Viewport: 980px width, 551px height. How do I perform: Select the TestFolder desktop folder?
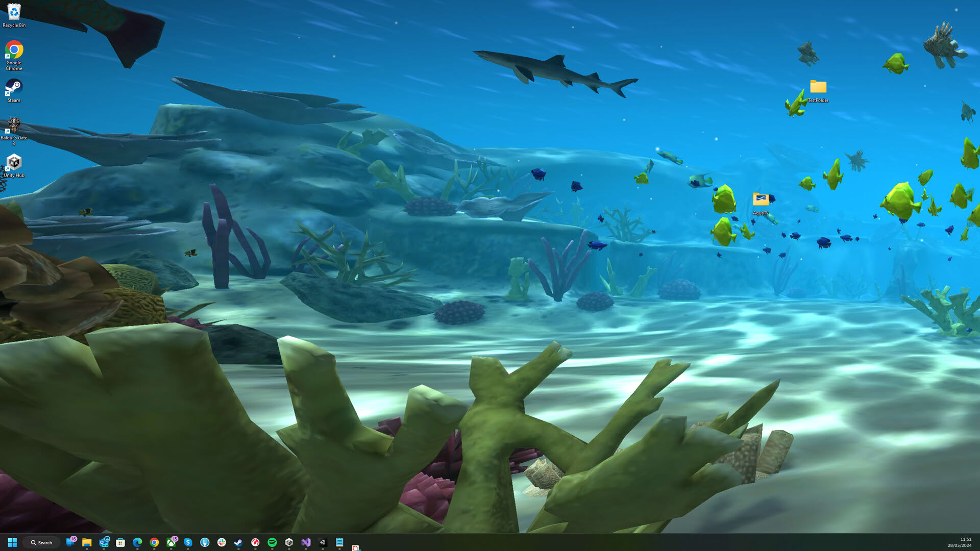coord(818,91)
